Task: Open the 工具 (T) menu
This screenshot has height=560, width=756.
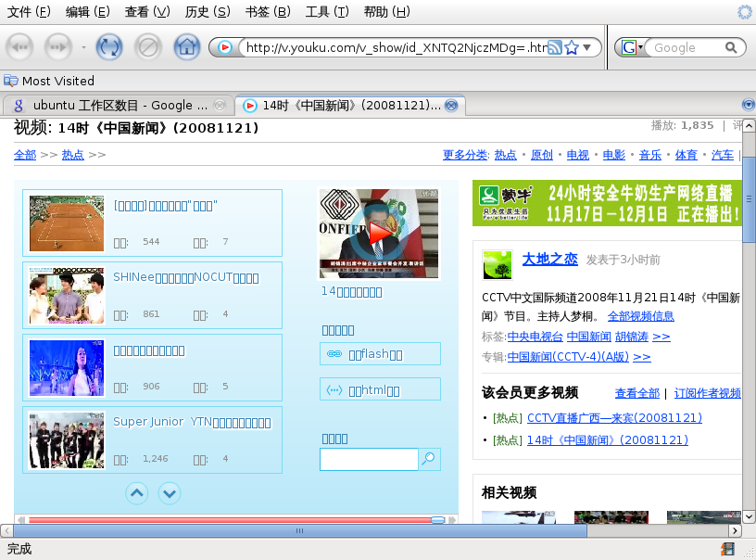Action: pos(327,11)
